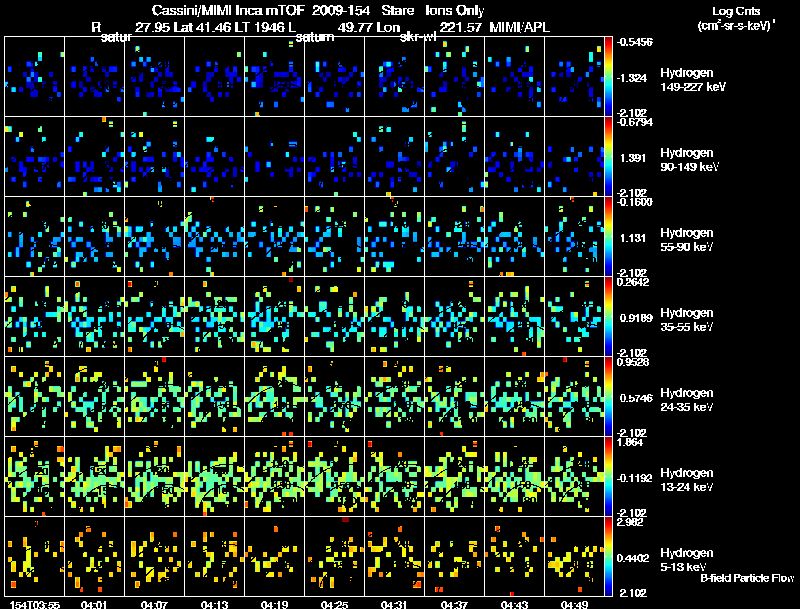
Task: Click the 04:43 time label
Action: pyautogui.click(x=514, y=605)
